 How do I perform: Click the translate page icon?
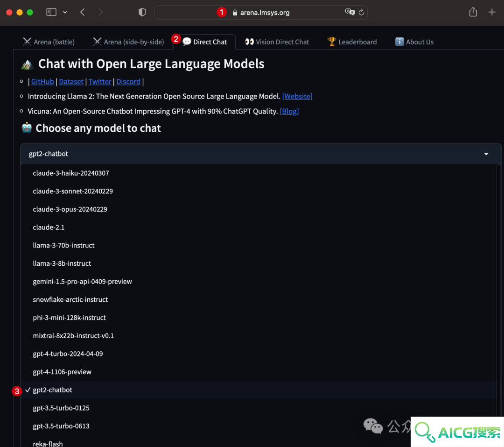tap(350, 12)
